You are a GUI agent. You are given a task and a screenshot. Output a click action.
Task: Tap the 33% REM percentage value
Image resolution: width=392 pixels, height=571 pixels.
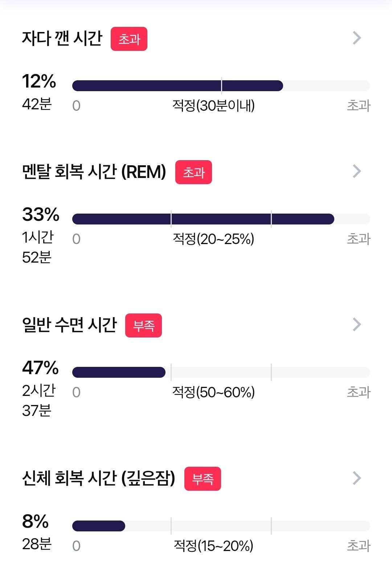click(41, 214)
